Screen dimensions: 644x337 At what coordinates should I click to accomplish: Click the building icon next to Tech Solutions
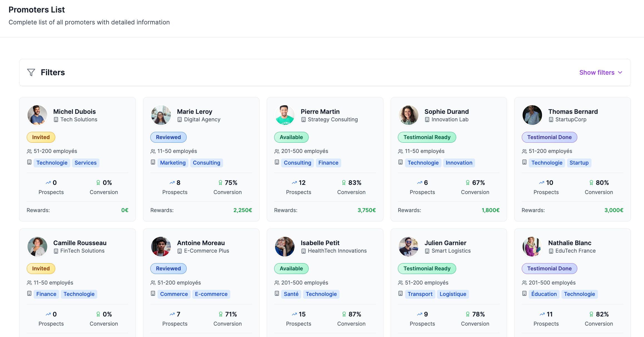(x=56, y=120)
